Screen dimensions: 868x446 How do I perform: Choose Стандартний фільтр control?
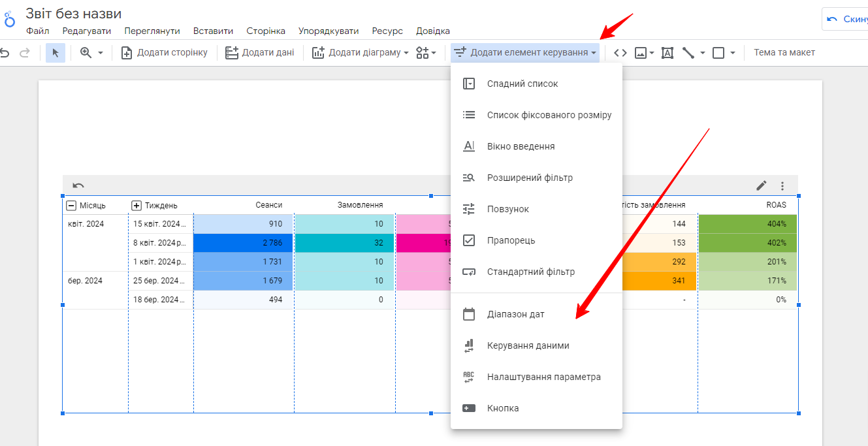click(536, 272)
